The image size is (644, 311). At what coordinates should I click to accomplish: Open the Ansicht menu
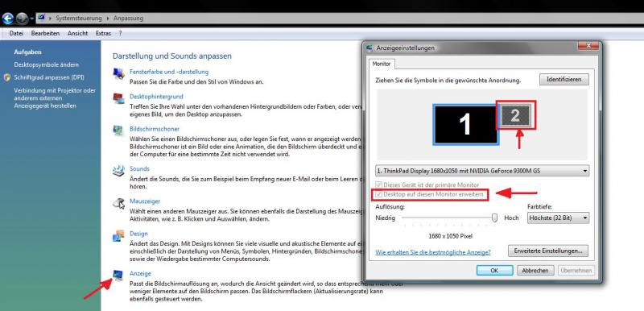coord(77,33)
